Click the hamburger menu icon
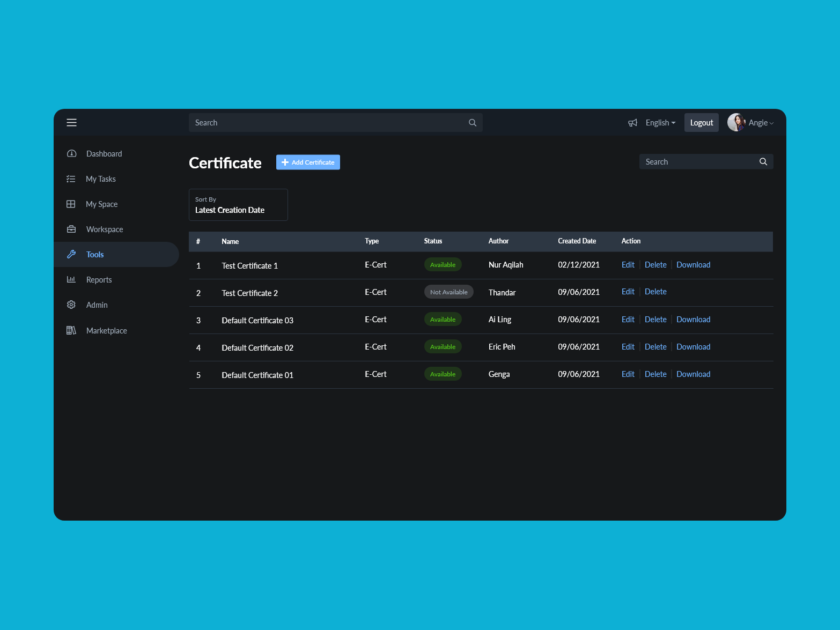The image size is (840, 630). (x=71, y=123)
